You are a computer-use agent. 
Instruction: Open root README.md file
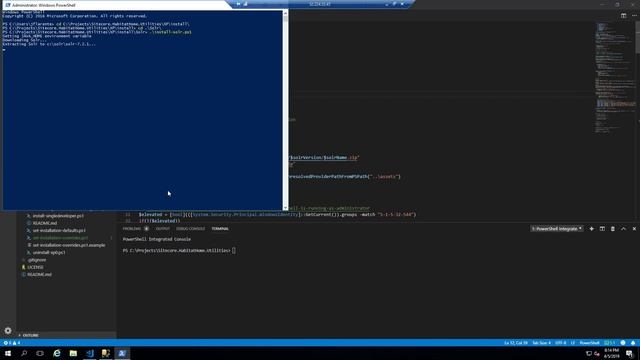point(39,275)
